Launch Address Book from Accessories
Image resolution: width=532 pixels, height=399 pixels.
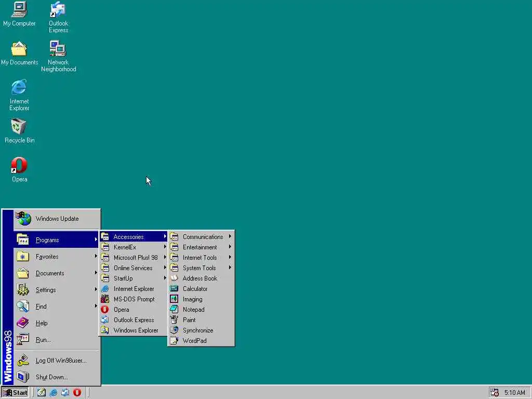point(201,278)
